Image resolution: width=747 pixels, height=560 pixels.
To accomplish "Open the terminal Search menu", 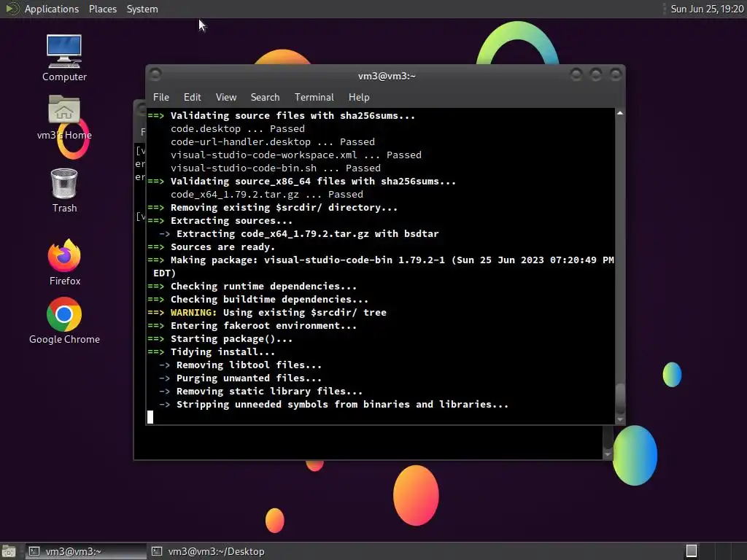I will pyautogui.click(x=265, y=97).
